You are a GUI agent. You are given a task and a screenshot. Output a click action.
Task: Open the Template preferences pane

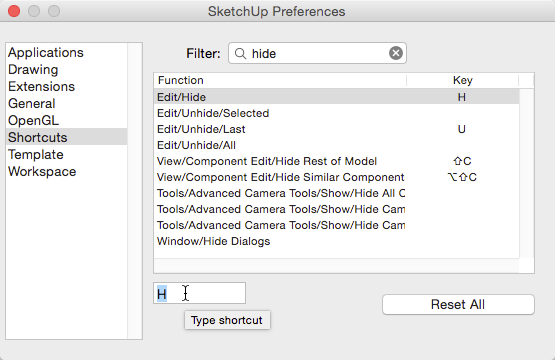tap(67, 154)
